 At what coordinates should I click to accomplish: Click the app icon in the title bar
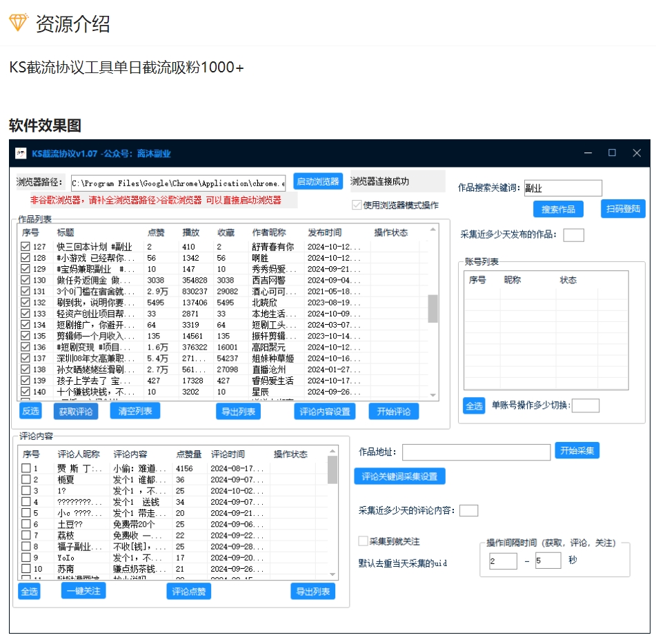tap(21, 154)
